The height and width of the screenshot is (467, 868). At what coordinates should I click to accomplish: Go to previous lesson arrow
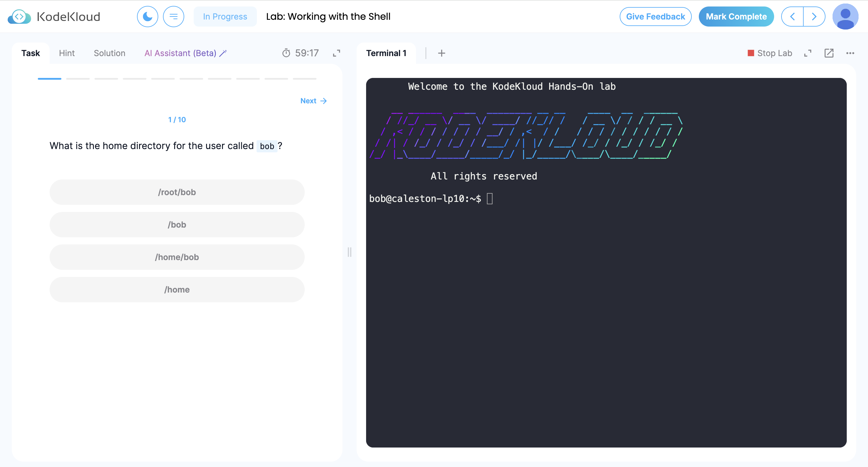pyautogui.click(x=792, y=17)
